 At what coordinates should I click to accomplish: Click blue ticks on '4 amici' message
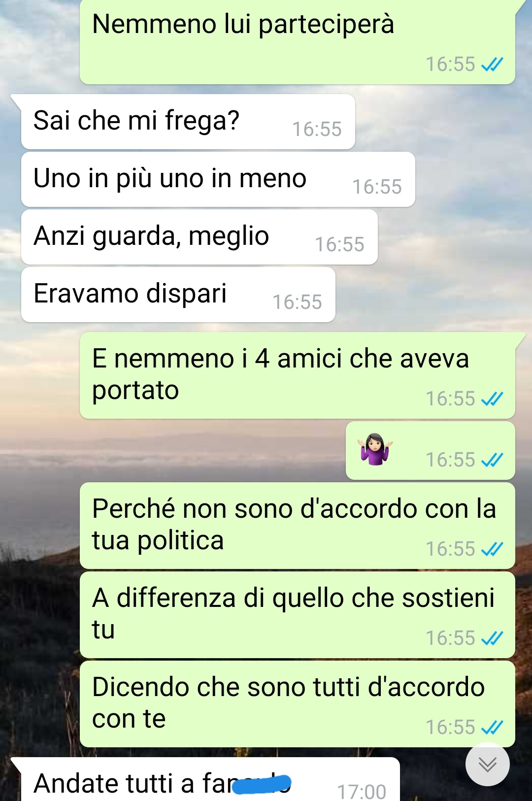(492, 399)
